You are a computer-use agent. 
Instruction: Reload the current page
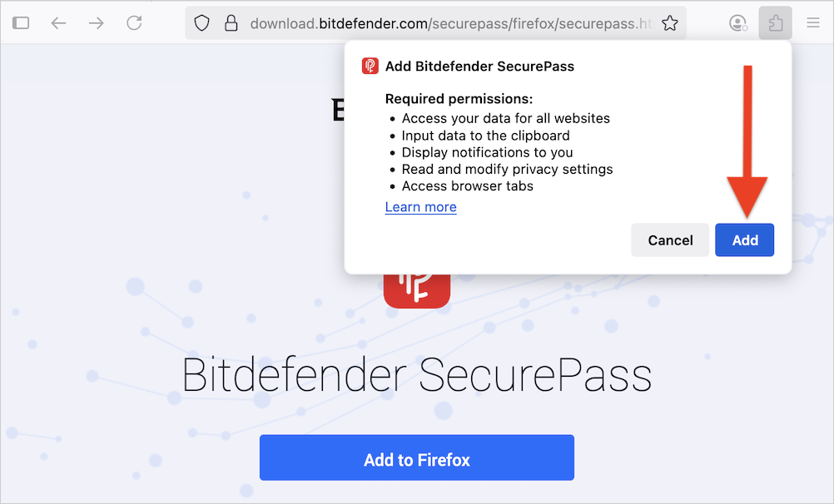point(134,23)
